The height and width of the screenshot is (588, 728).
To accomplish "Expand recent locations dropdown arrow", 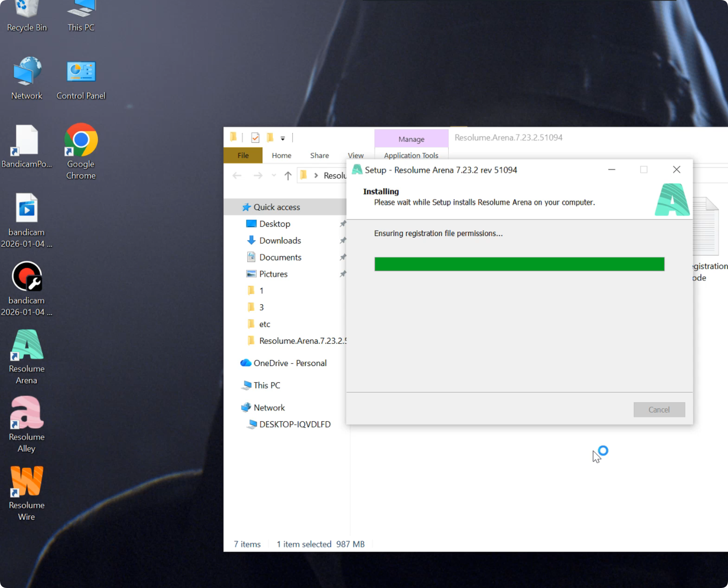I will tap(274, 175).
